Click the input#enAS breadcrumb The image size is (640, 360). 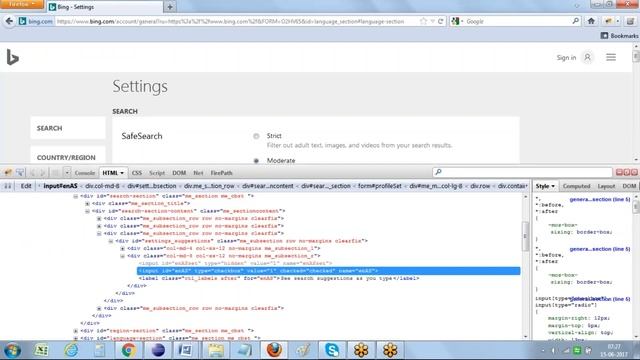pyautogui.click(x=60, y=186)
